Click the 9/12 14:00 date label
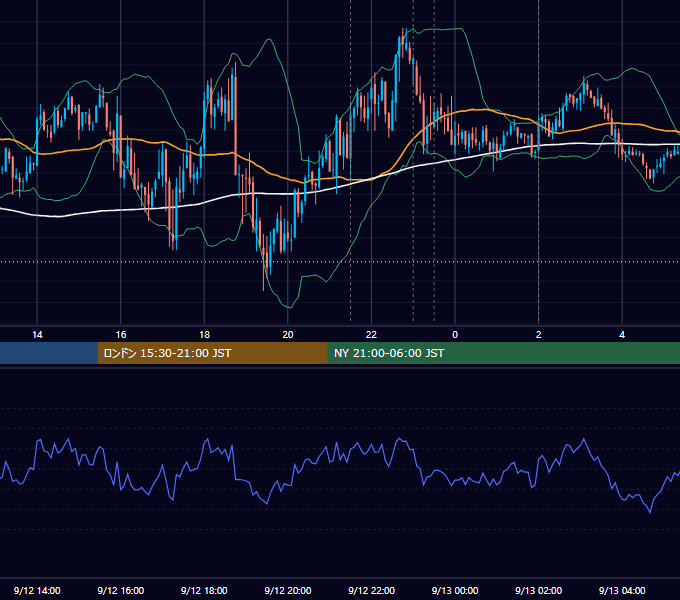This screenshot has height=600, width=680. pos(37,590)
